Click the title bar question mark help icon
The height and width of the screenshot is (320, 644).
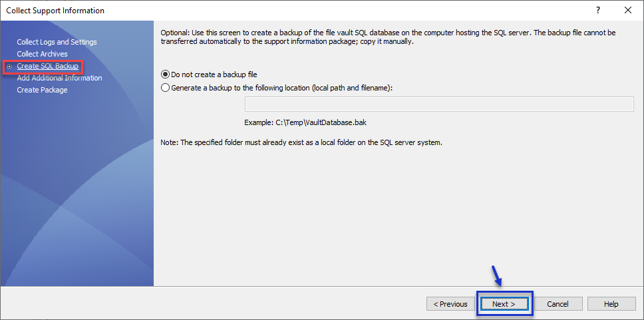[x=598, y=11]
